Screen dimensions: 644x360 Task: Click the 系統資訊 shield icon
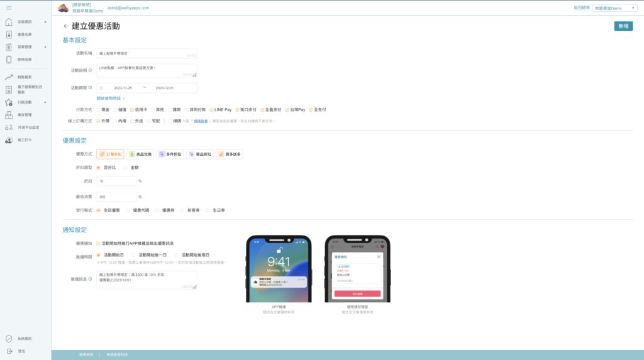tap(9, 339)
